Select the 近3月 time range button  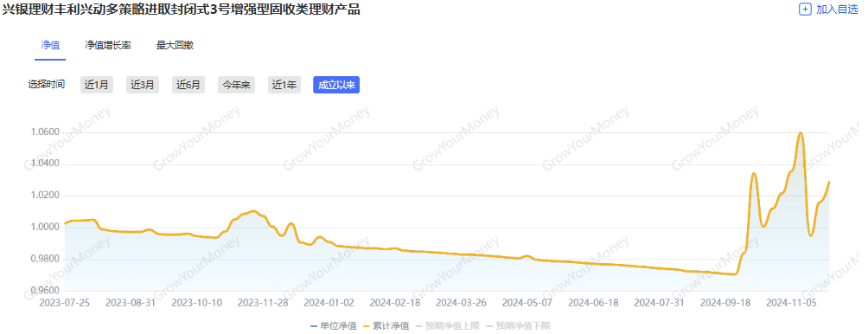tap(143, 85)
